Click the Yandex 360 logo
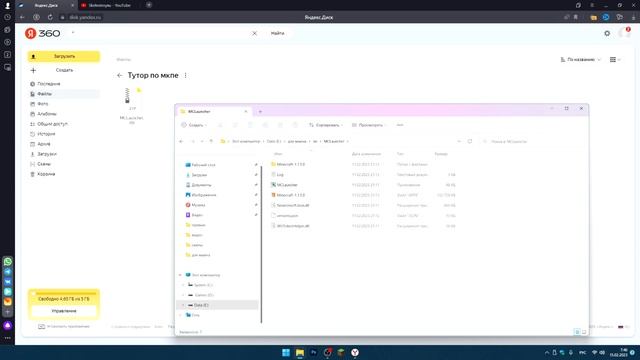Screen dimensions: 640x360 click(42, 33)
